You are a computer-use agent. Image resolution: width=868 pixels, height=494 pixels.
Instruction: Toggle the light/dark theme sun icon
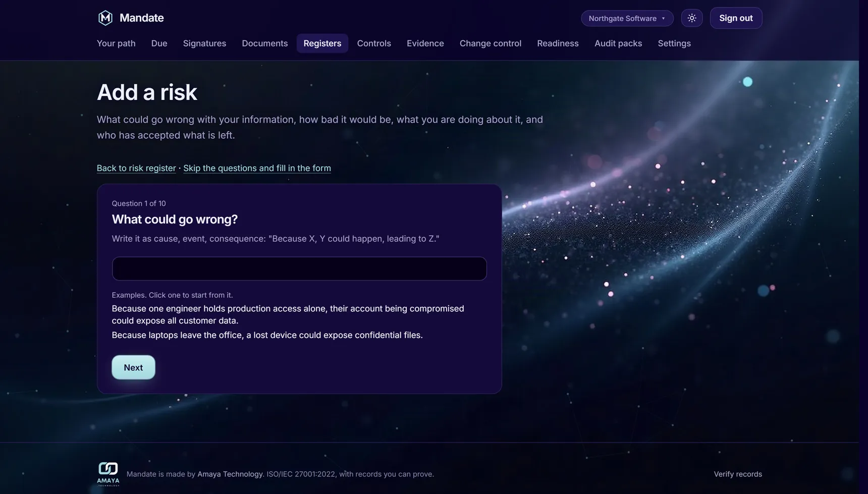tap(691, 18)
